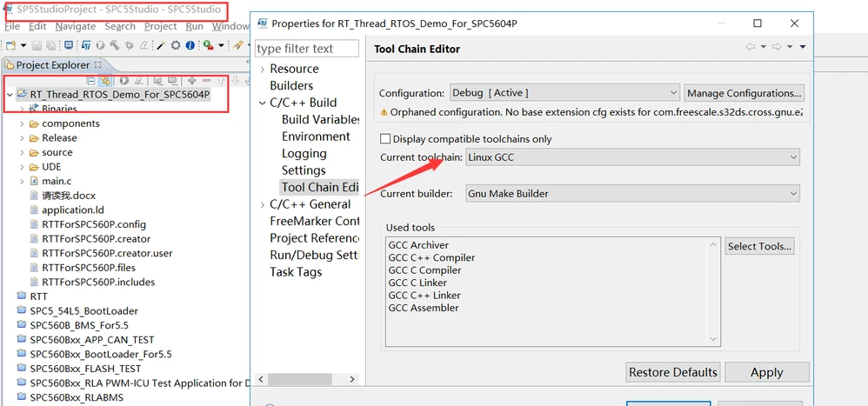This screenshot has width=868, height=406.
Task: Click the Manage Configurations button
Action: (744, 93)
